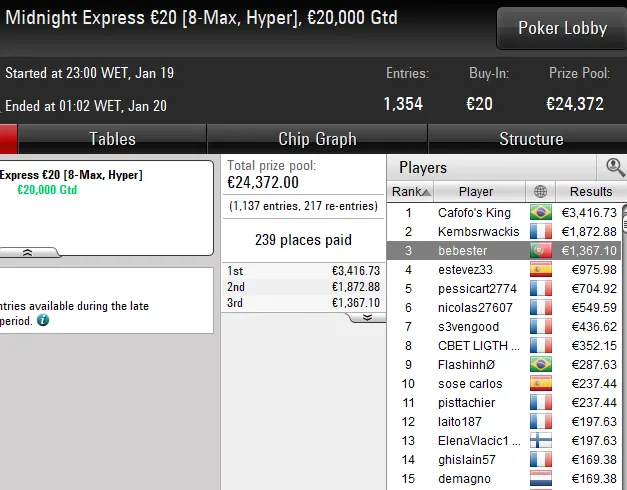Sort by the Results column header
Image resolution: width=627 pixels, height=490 pixels.
pyautogui.click(x=591, y=192)
